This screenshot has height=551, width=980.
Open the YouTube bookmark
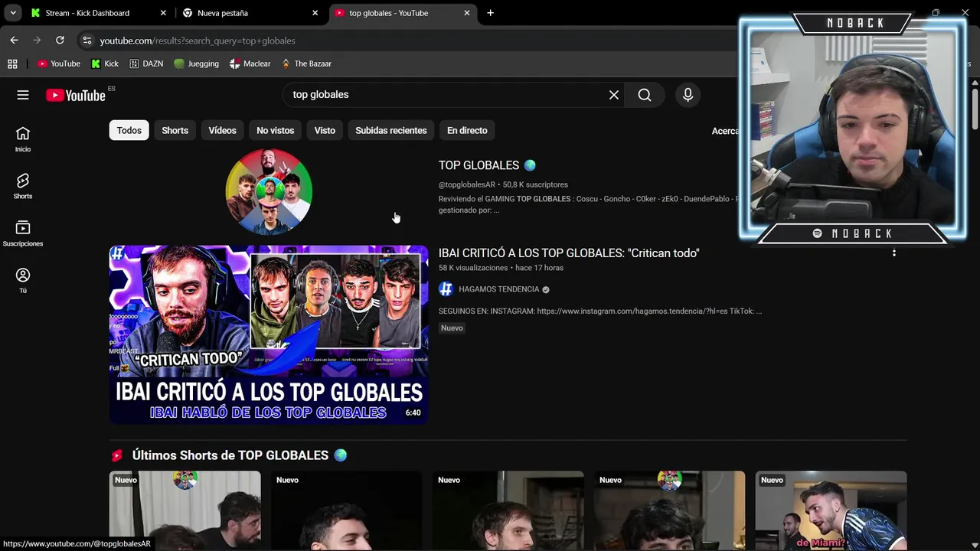click(x=59, y=64)
